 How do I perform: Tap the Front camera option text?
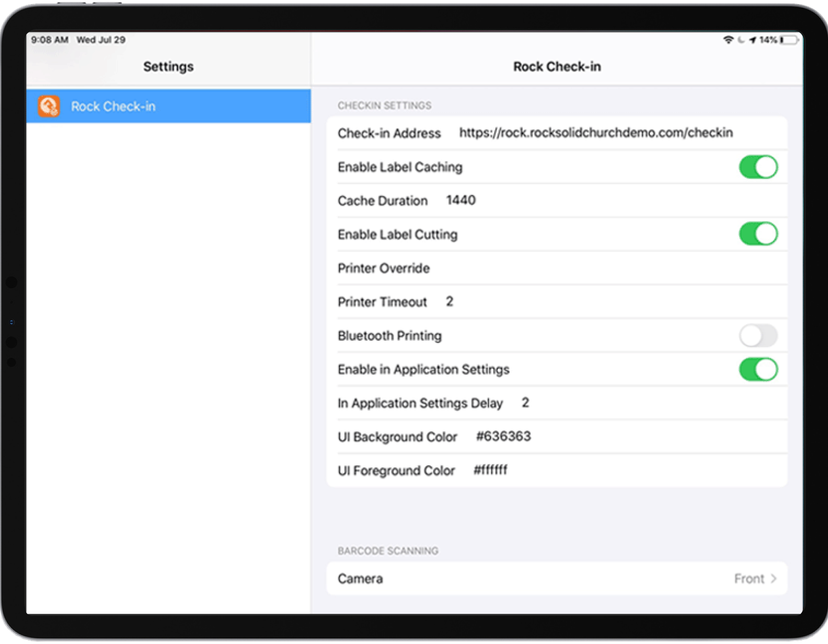point(749,579)
